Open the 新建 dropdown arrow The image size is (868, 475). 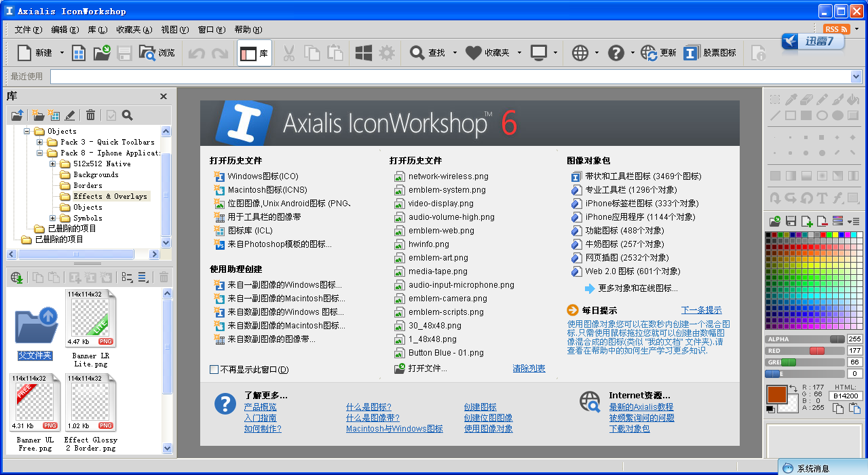(62, 53)
